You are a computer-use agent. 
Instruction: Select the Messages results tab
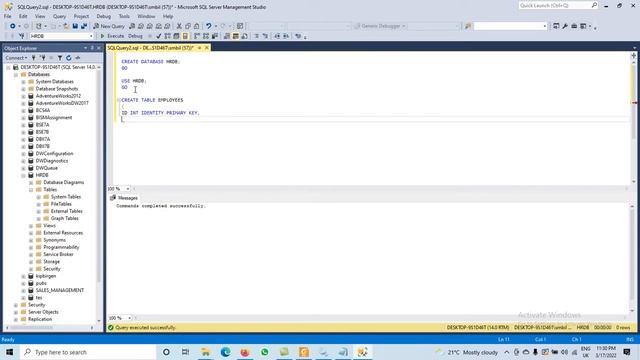click(124, 198)
